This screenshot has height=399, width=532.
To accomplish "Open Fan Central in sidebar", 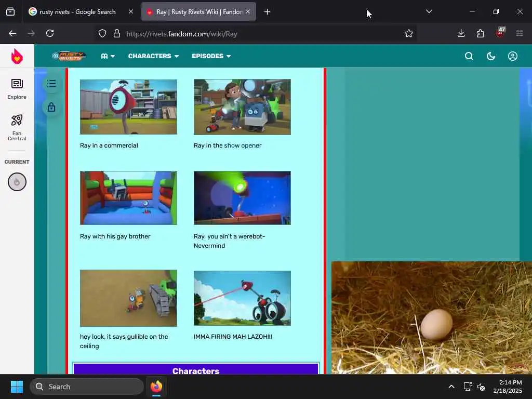I will [17, 128].
